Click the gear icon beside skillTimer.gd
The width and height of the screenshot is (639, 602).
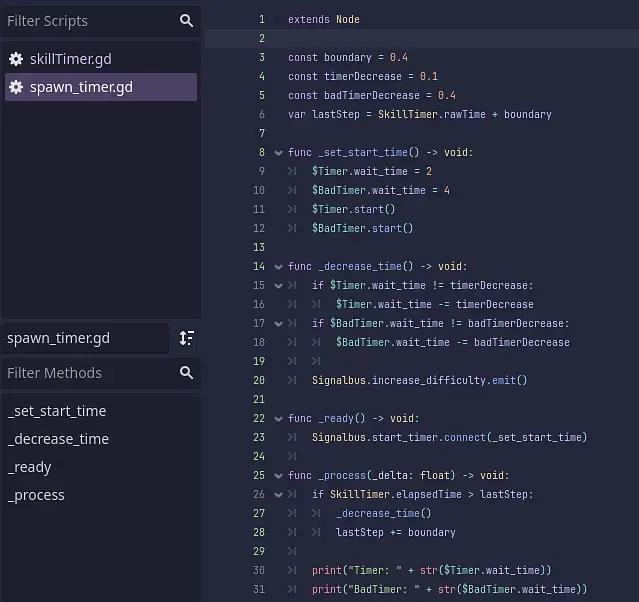[x=16, y=59]
